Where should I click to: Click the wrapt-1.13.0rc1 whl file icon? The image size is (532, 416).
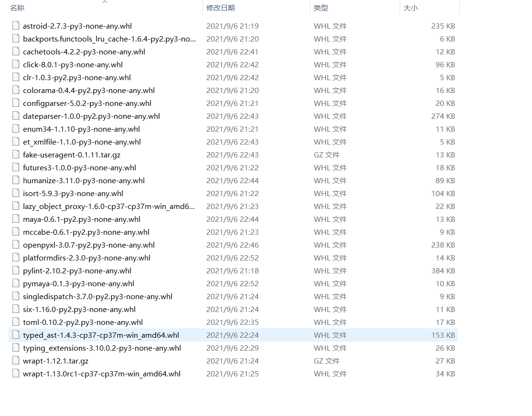(16, 373)
